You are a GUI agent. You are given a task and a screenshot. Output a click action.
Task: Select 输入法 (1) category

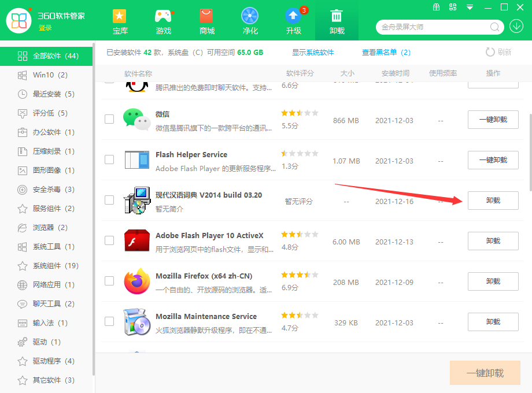tap(46, 323)
